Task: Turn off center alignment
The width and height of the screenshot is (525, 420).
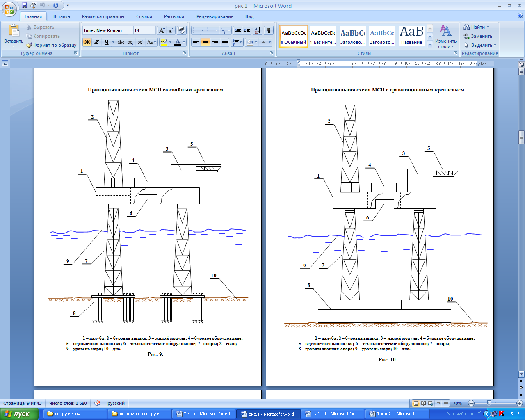Action: (x=205, y=42)
